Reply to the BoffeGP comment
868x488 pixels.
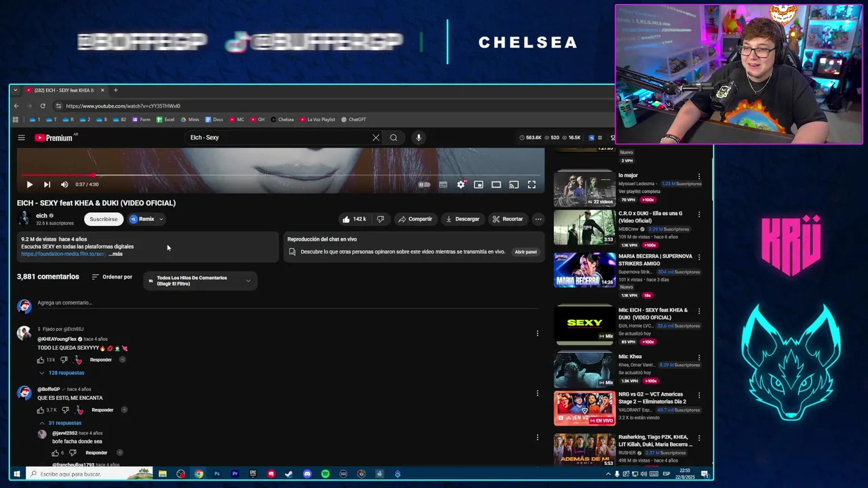pos(102,410)
